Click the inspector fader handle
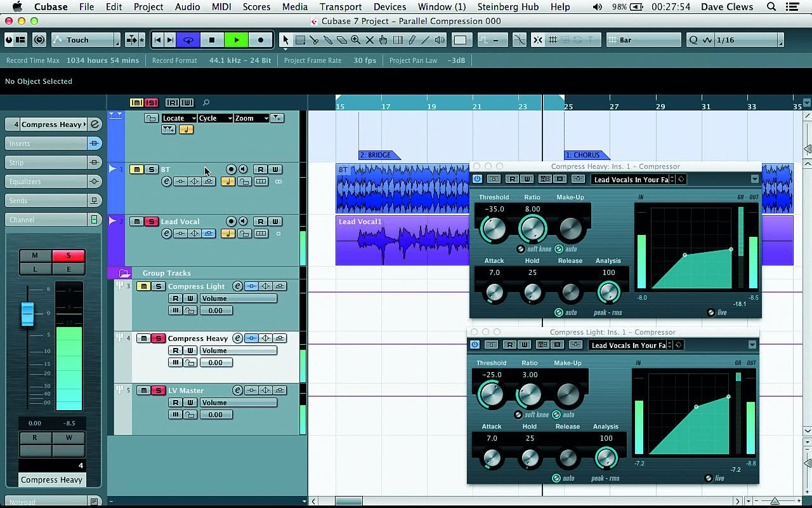 coord(27,314)
